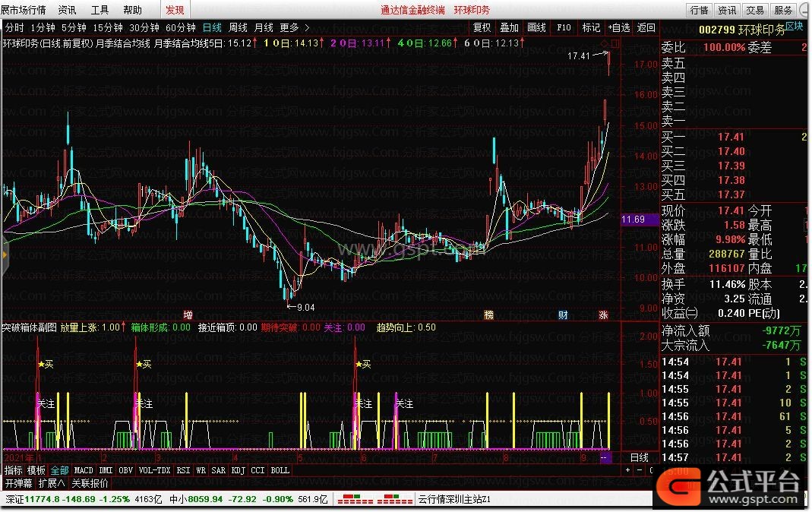812x512 pixels.
Task: Switch to 分时 intraday view
Action: (14, 27)
